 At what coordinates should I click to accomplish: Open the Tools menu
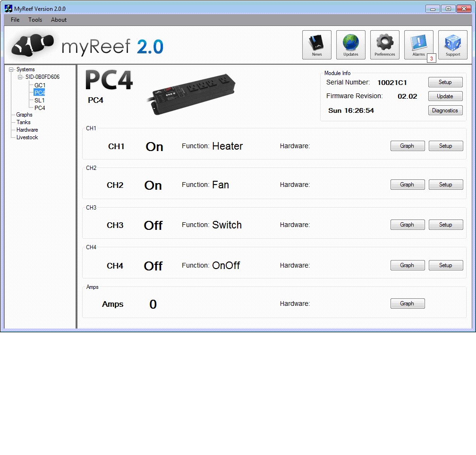tap(35, 20)
